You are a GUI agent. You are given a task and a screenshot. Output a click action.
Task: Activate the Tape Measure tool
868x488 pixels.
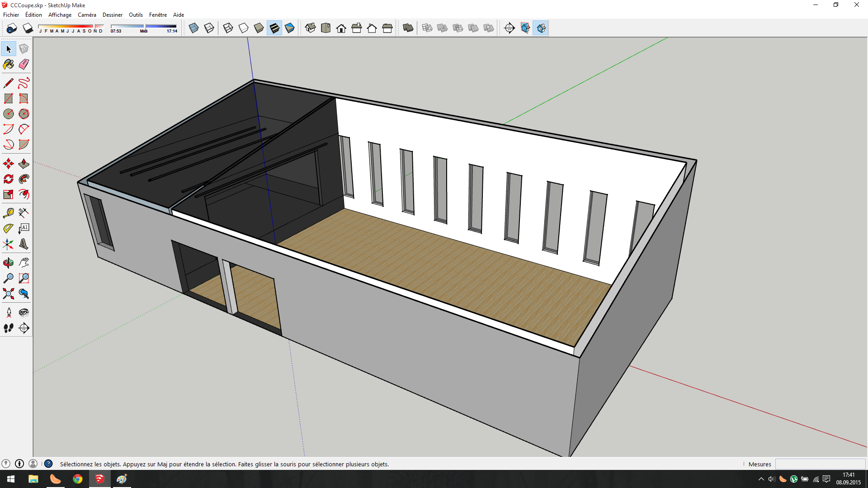coord(9,213)
